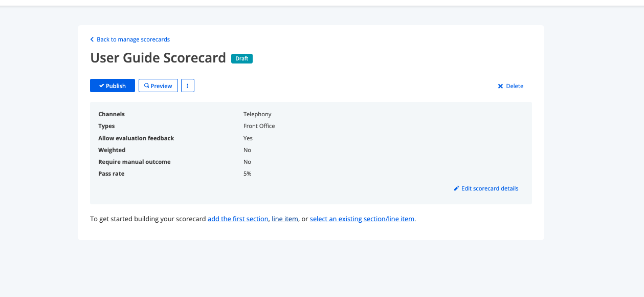644x297 pixels.
Task: Click the magnifier icon on Preview button
Action: point(147,86)
